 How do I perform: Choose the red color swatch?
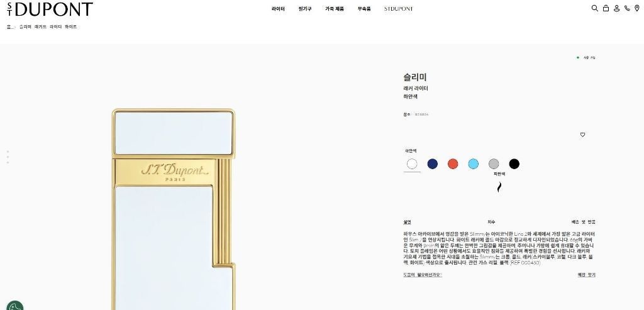pyautogui.click(x=453, y=164)
